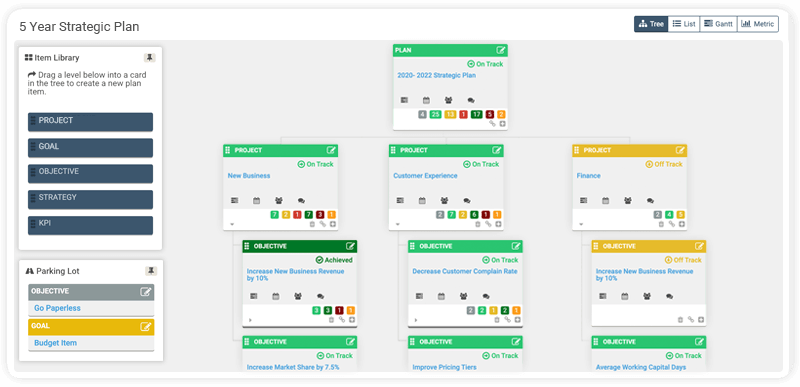Open comments on the Finance project card
The height and width of the screenshot is (387, 800).
650,201
